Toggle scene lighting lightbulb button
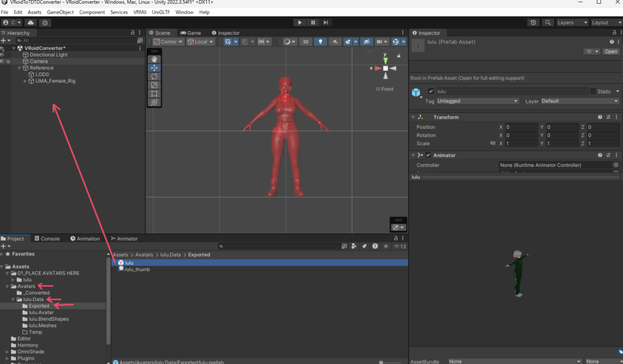623x364 pixels. [x=321, y=42]
